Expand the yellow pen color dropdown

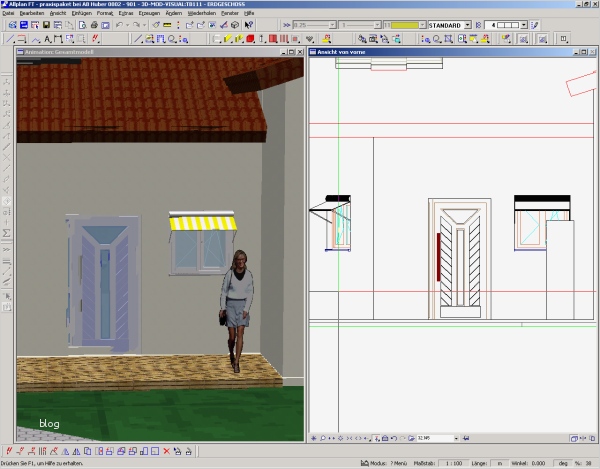(421, 25)
